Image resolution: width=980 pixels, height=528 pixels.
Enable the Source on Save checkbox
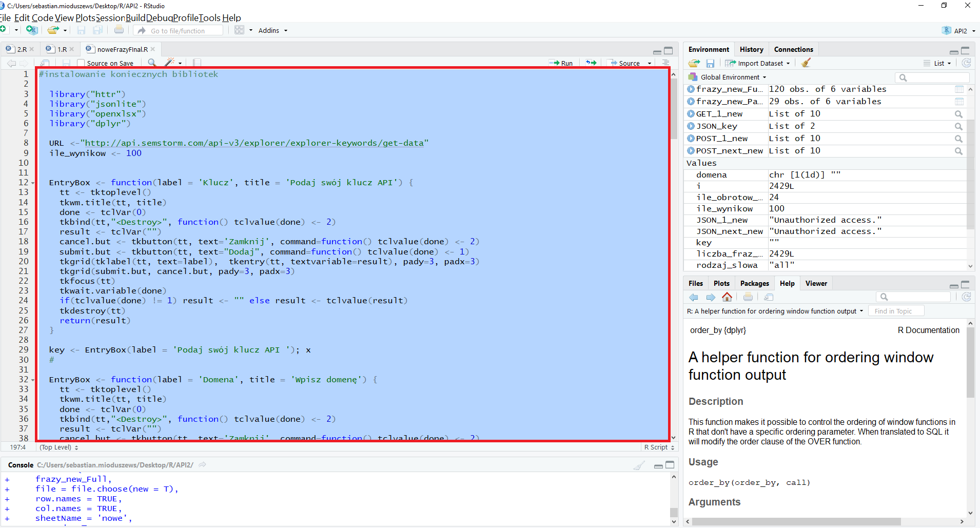pos(81,63)
